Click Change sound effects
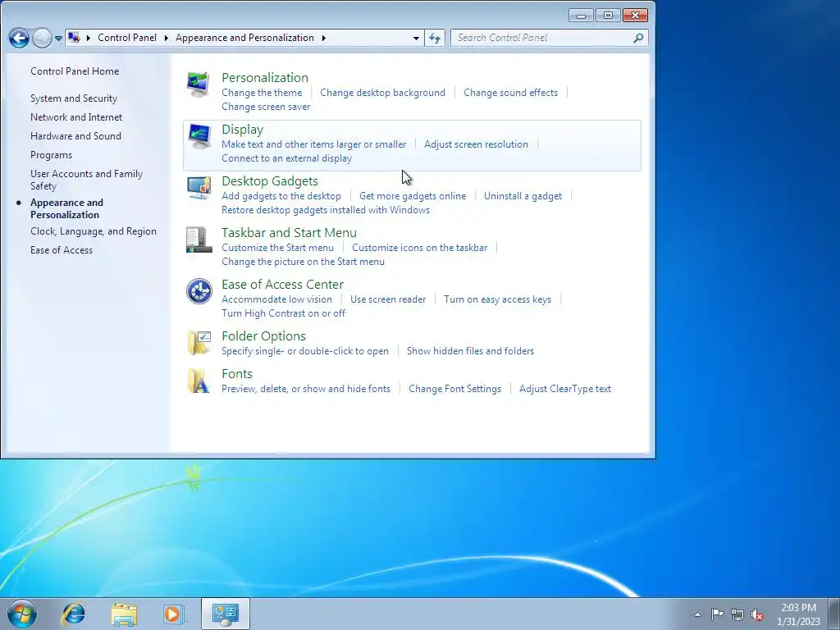 510,93
